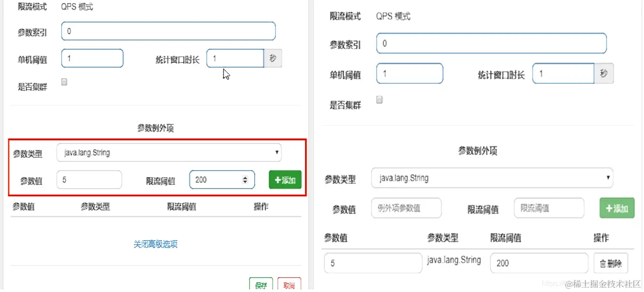This screenshot has width=644, height=292.
Task: Click the 参数索引 input containing 0
Action: pos(169,30)
